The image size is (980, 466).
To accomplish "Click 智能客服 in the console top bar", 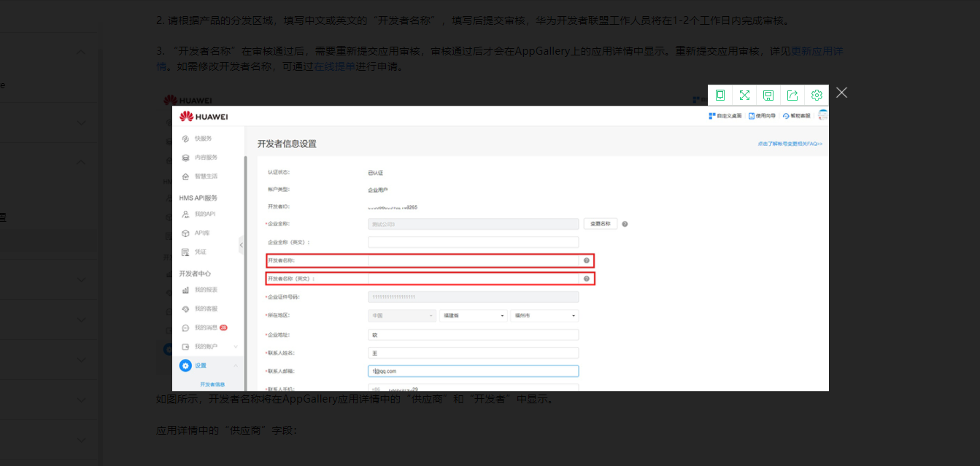I will click(x=796, y=116).
